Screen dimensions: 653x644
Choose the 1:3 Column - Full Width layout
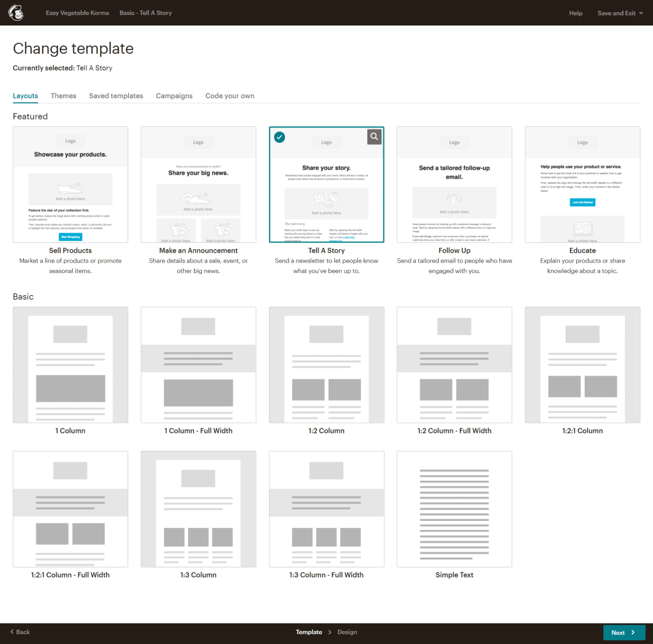pos(326,509)
